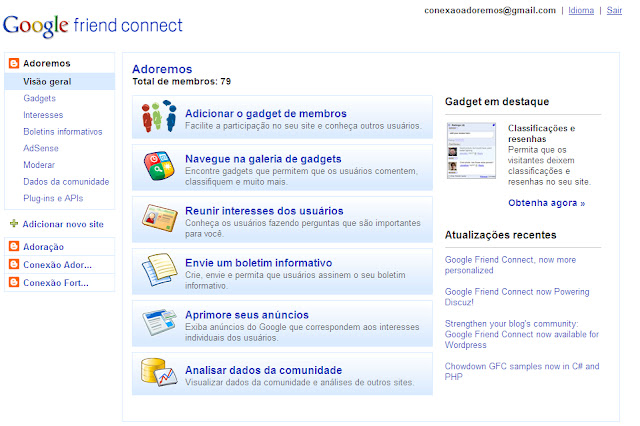Image resolution: width=640 pixels, height=426 pixels.
Task: Click the 'Gadget em destaque' heading
Action: [x=497, y=102]
